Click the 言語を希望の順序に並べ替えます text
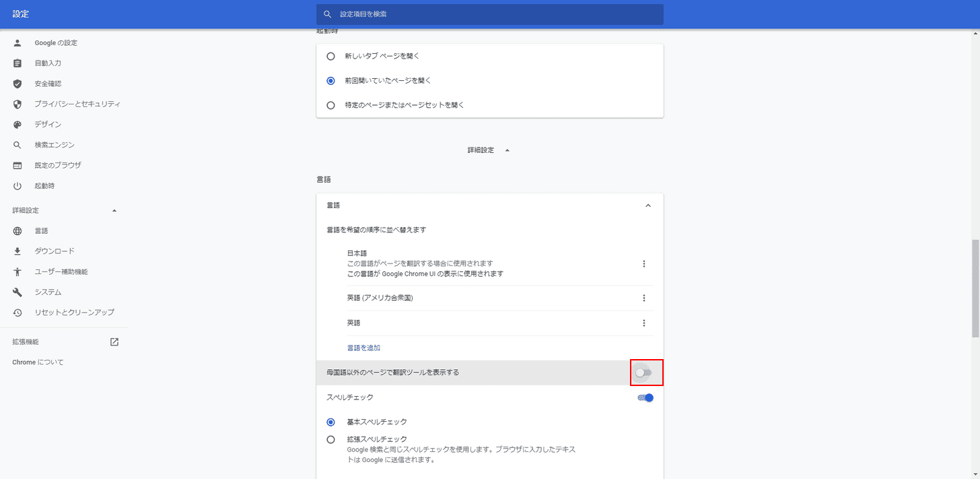This screenshot has height=479, width=980. tap(376, 230)
